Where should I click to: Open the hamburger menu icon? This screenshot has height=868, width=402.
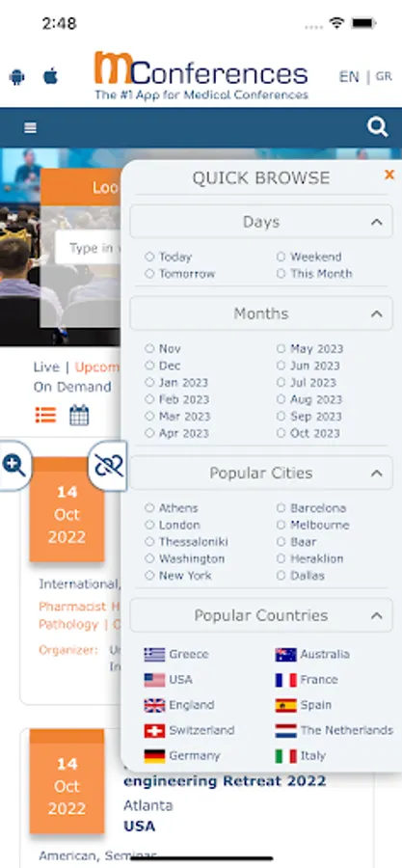tap(31, 128)
